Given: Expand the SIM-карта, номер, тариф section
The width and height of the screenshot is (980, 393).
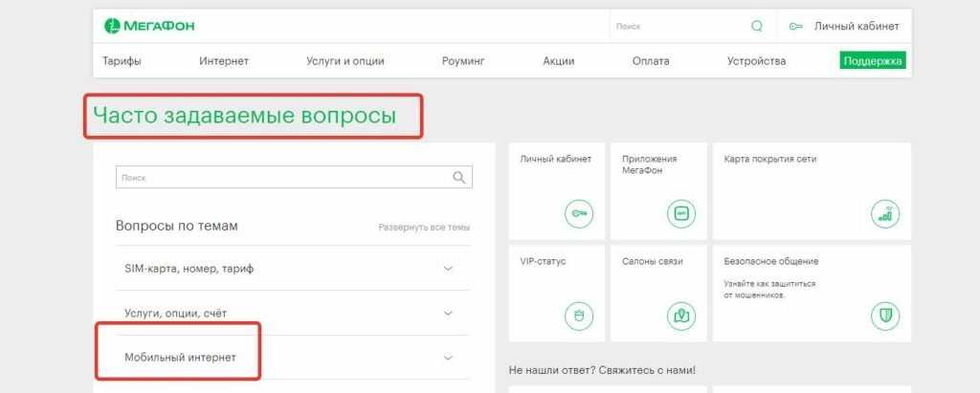Looking at the screenshot, I should (x=448, y=269).
